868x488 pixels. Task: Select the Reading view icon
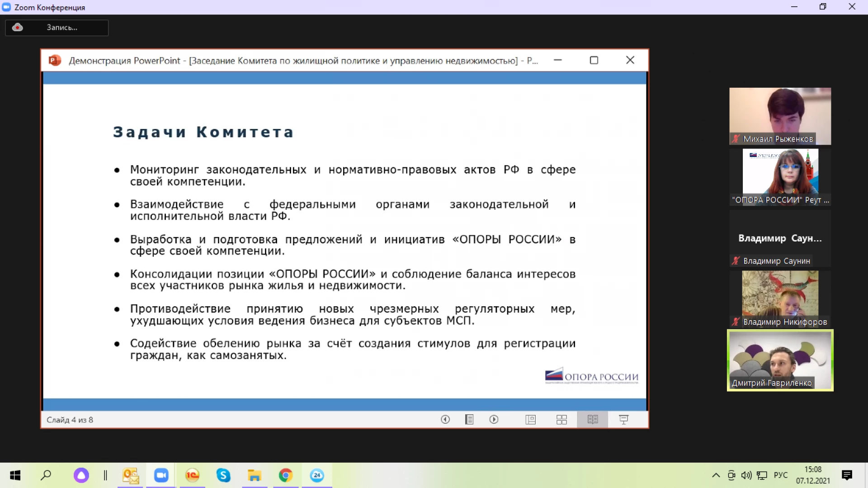(x=593, y=419)
